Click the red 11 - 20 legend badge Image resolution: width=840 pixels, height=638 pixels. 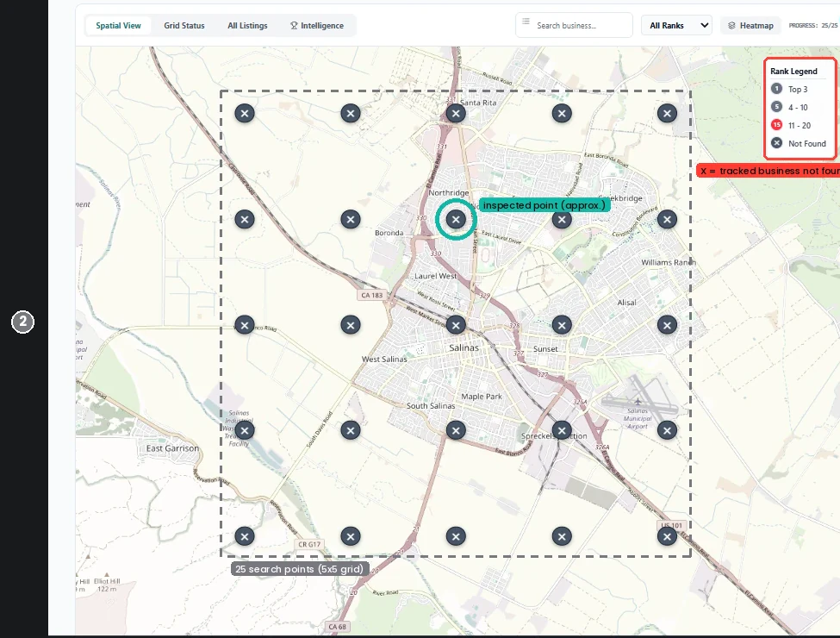pos(777,125)
